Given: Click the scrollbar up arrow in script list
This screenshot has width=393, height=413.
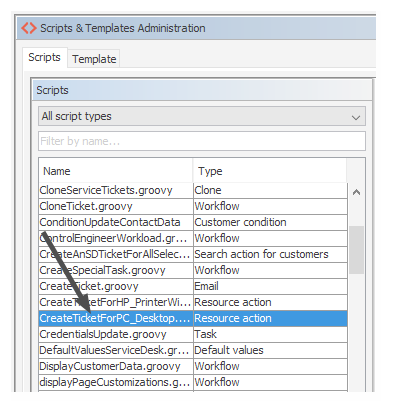Looking at the screenshot, I should 356,192.
